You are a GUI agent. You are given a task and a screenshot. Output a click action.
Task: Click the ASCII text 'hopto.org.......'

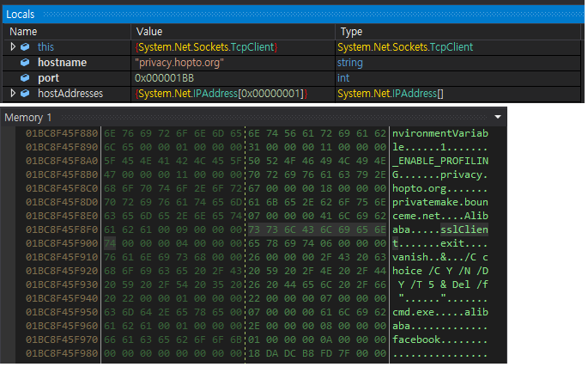[440, 188]
